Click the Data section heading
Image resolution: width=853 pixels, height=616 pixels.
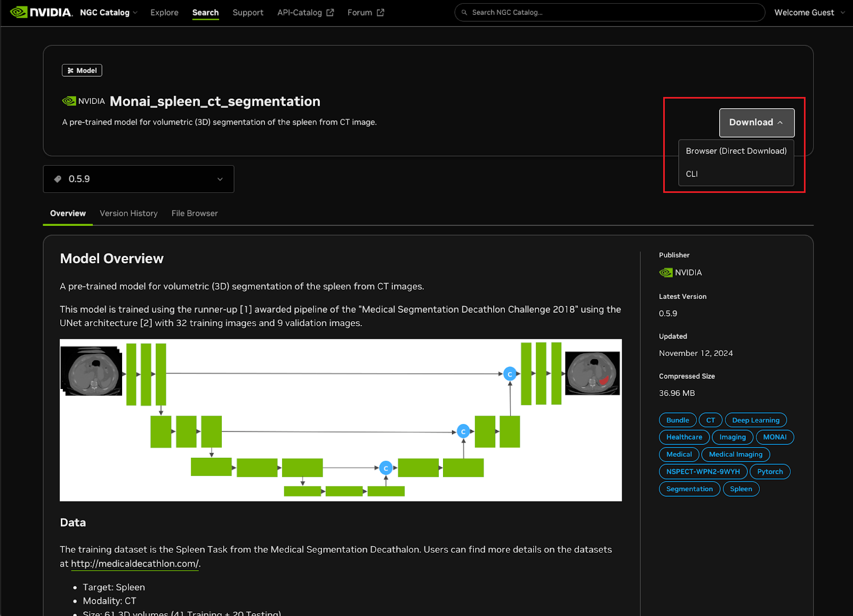point(73,522)
